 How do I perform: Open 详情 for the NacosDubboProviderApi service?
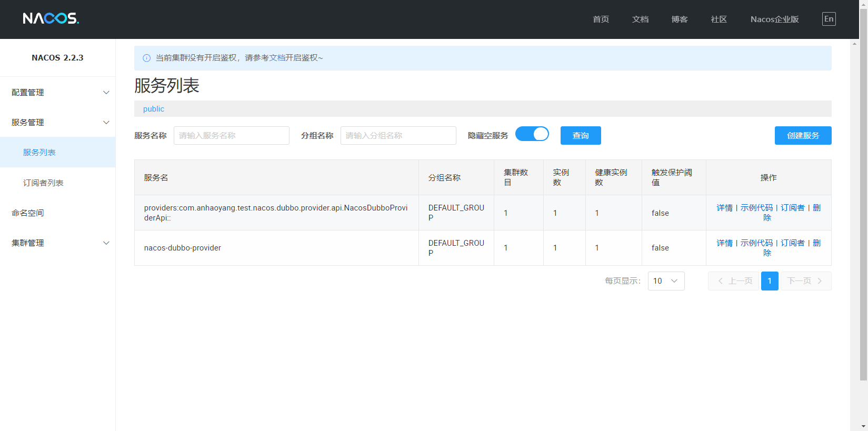pyautogui.click(x=724, y=208)
